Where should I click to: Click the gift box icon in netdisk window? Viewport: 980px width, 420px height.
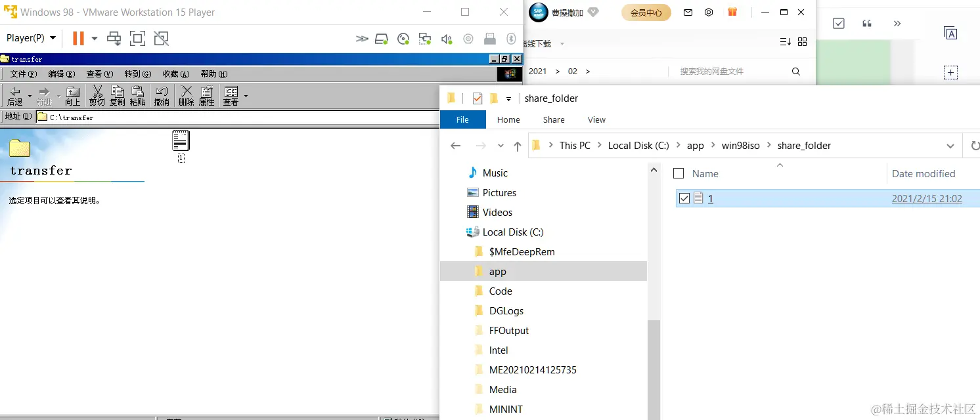(732, 12)
